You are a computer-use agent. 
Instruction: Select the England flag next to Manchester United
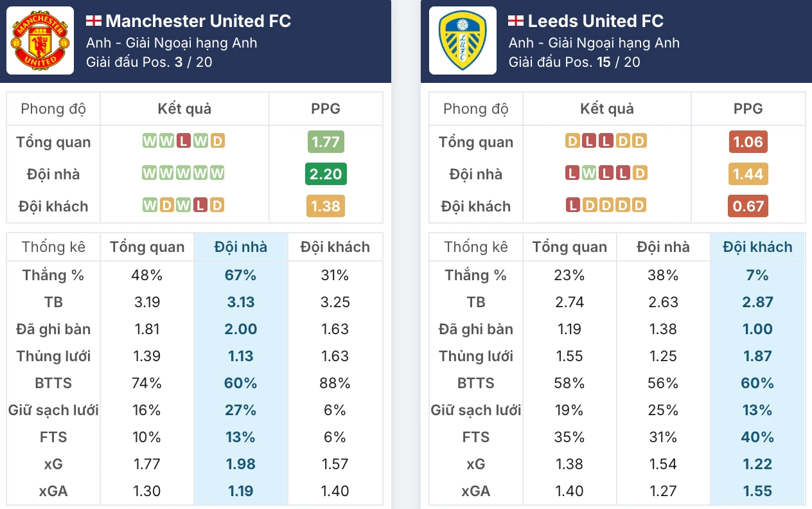point(95,20)
